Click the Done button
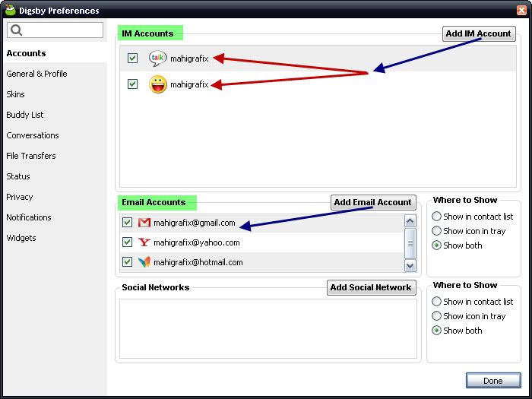This screenshot has width=532, height=399. [493, 380]
